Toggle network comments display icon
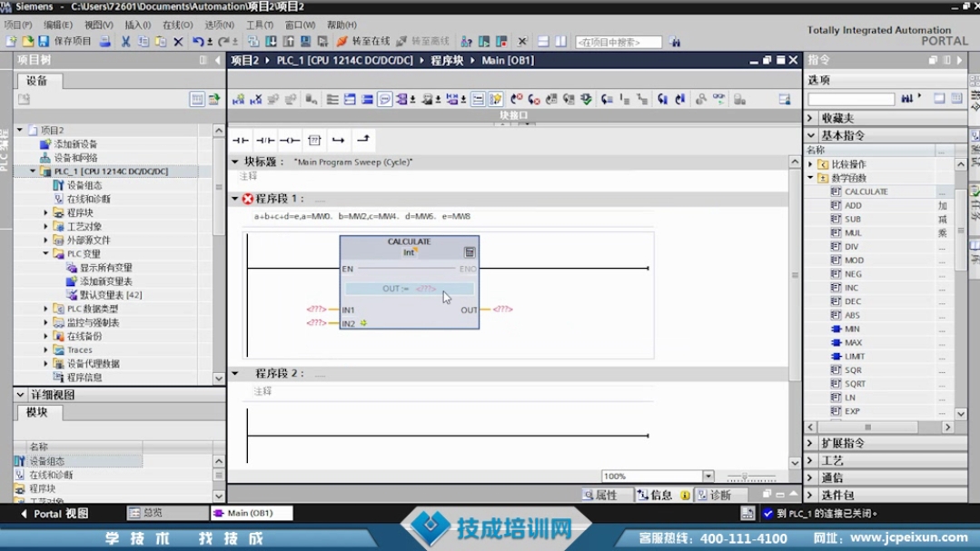The image size is (980, 551). click(478, 99)
